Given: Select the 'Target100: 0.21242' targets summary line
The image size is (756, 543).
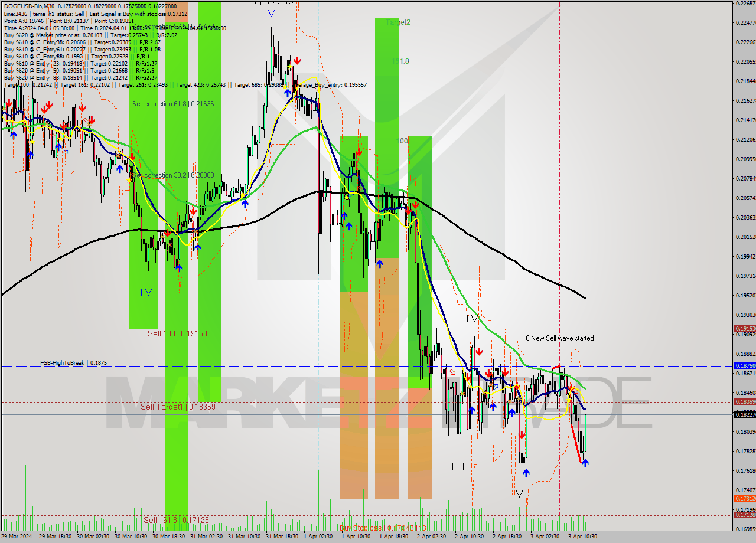Looking at the screenshot, I should click(185, 84).
